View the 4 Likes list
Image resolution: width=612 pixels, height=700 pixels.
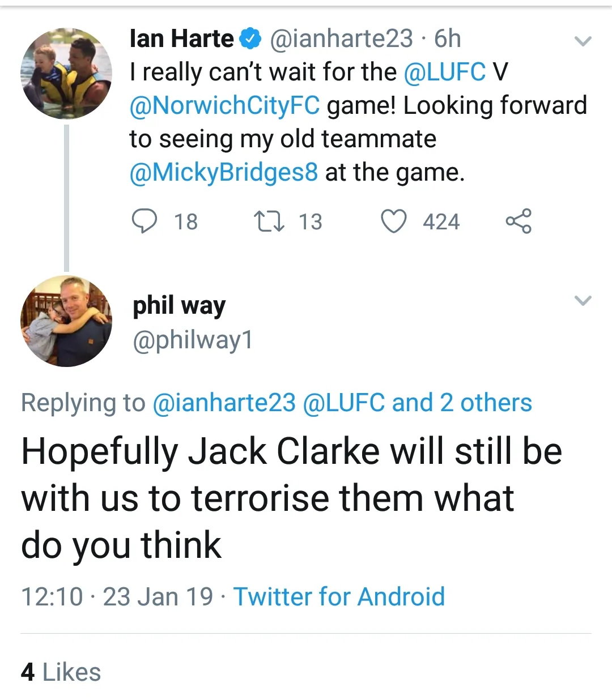[61, 672]
